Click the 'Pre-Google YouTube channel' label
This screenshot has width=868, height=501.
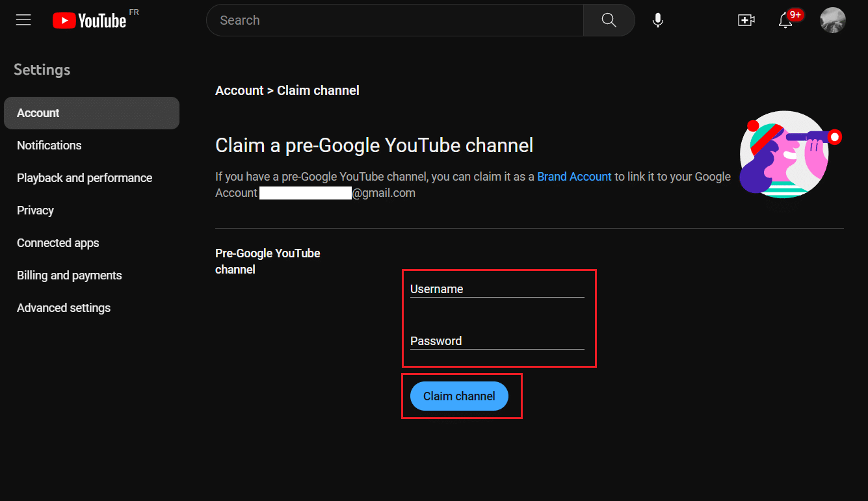[x=268, y=261]
